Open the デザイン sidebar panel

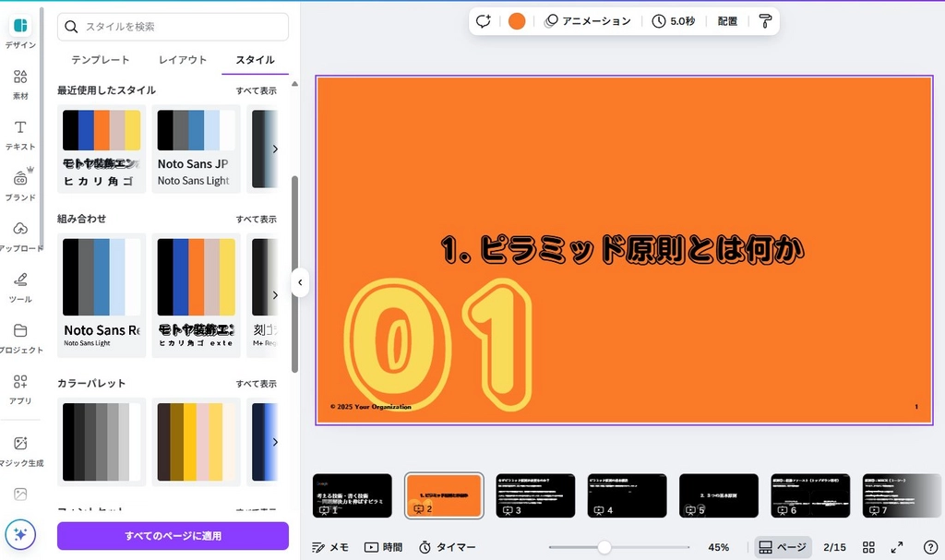pyautogui.click(x=20, y=32)
